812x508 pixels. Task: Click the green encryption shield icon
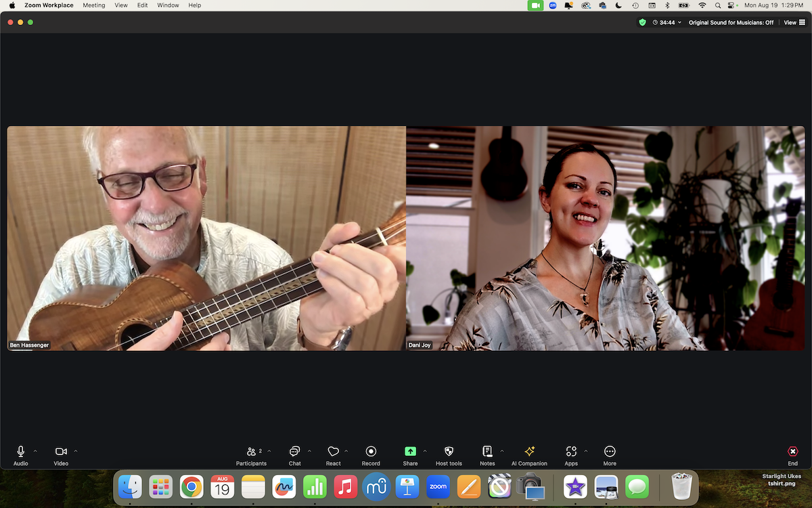pyautogui.click(x=642, y=22)
